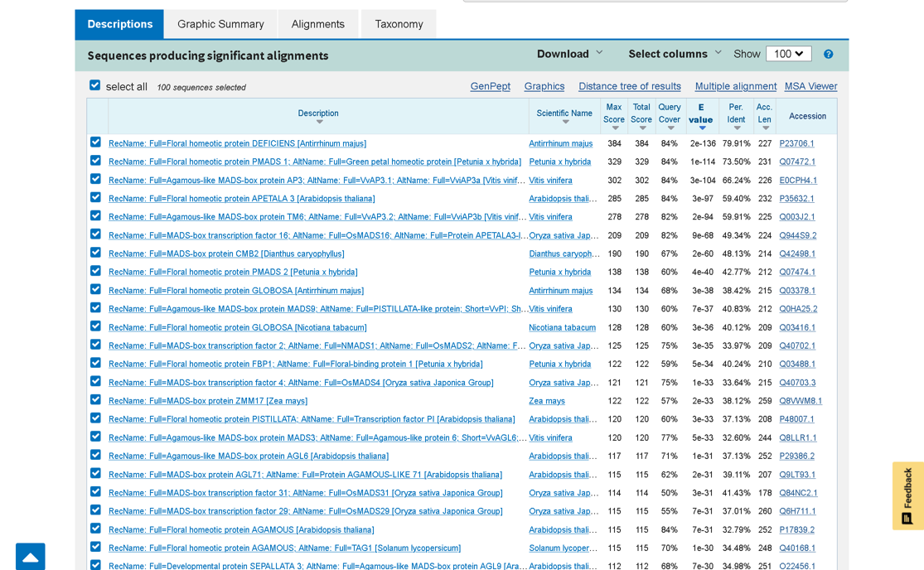The height and width of the screenshot is (570, 924).
Task: Open accession Q07472.1
Action: 797,162
